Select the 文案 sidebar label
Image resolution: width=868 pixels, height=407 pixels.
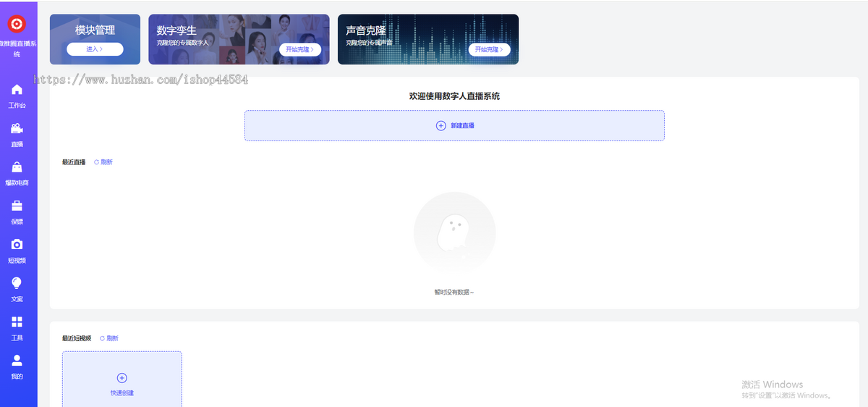[x=17, y=299]
